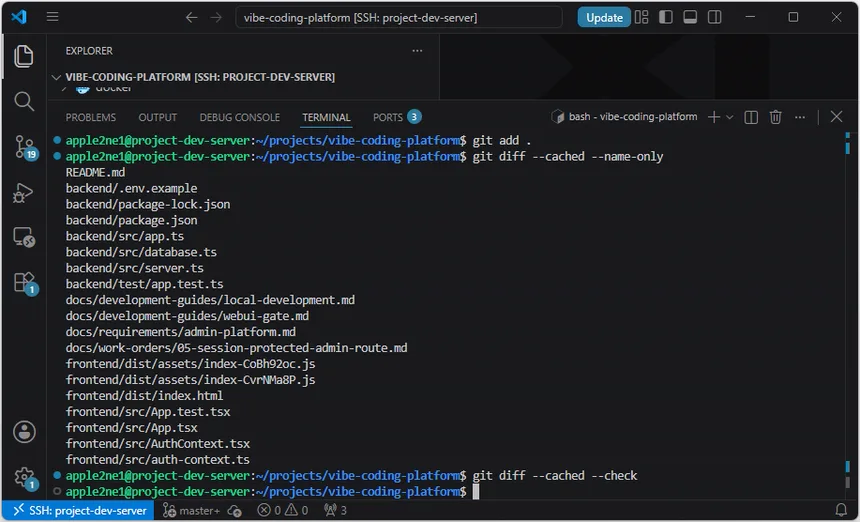Click frontend/src/auth-context.ts path

[158, 459]
